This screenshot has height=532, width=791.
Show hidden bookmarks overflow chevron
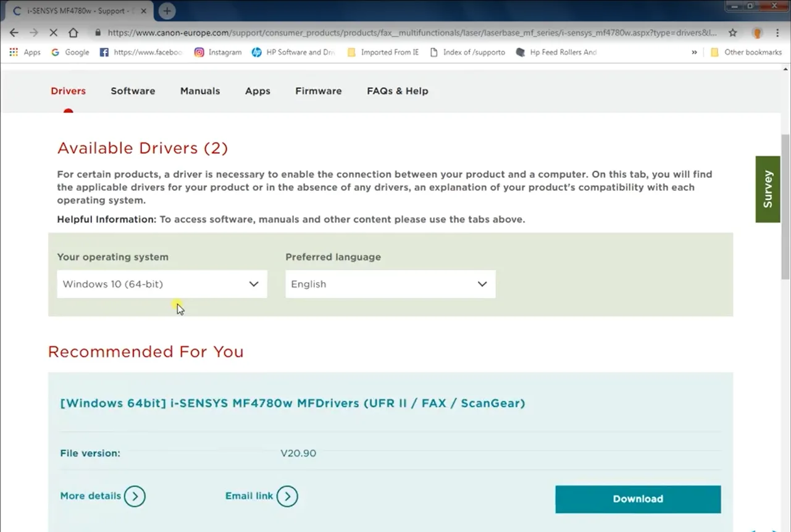click(695, 52)
